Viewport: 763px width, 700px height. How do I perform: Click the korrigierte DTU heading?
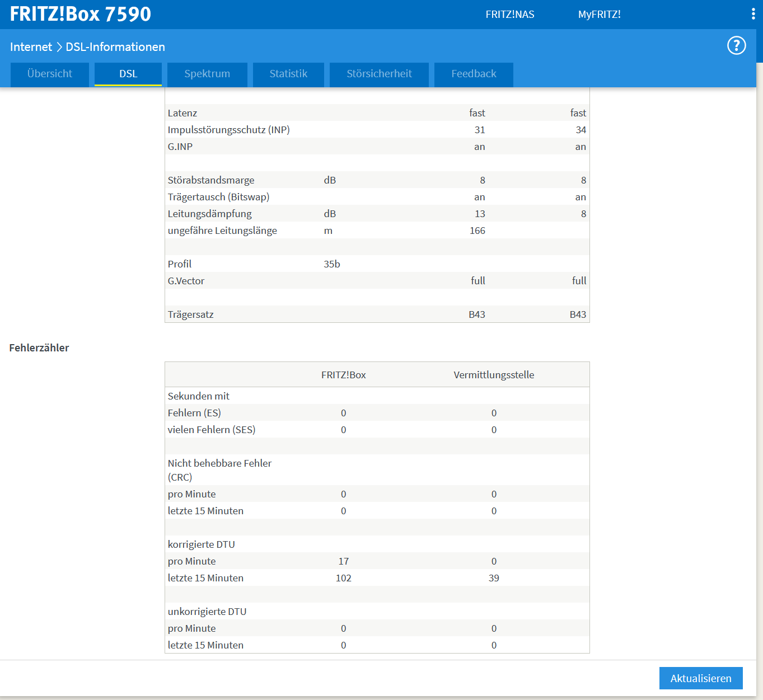(202, 544)
